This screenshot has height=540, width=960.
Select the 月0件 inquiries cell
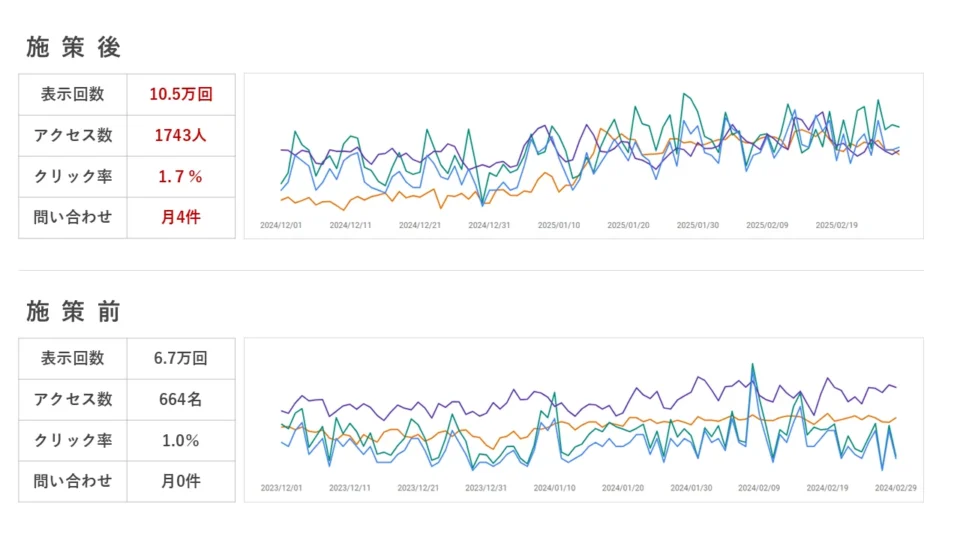click(x=181, y=481)
